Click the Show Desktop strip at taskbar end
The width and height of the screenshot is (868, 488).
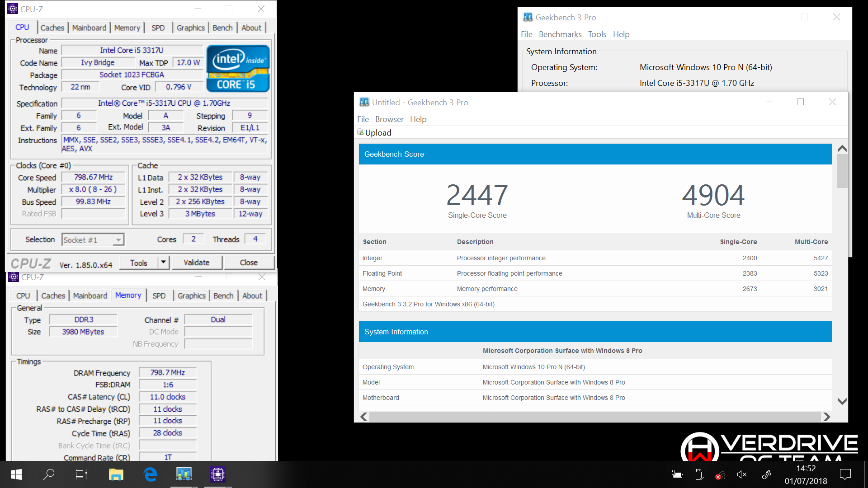(865, 474)
